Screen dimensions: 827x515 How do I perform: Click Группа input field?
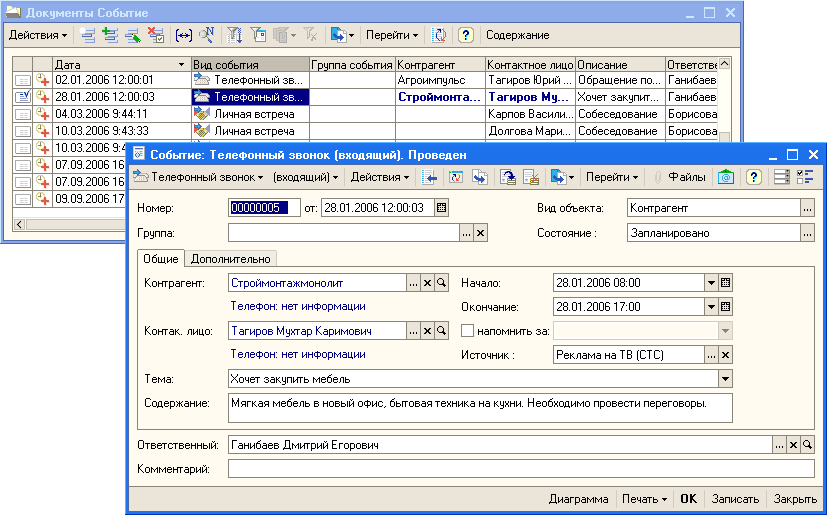tap(343, 233)
